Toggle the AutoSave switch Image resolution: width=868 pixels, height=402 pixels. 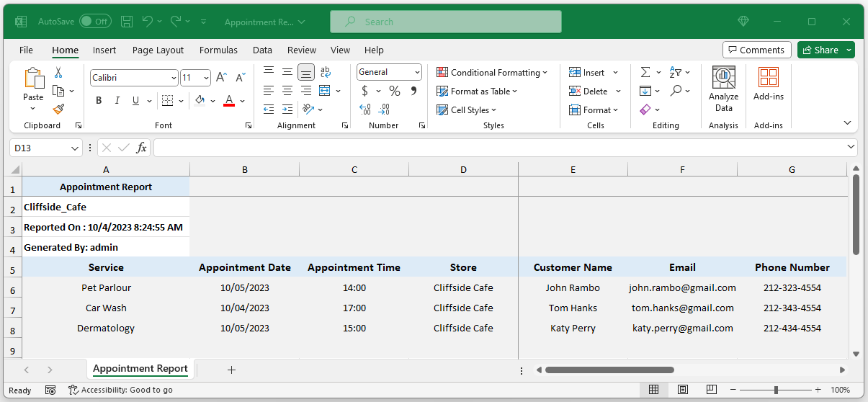(x=95, y=22)
